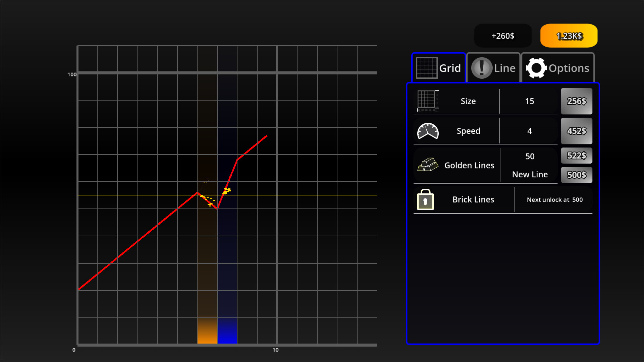Click the 1.23K$ money display

pos(568,36)
